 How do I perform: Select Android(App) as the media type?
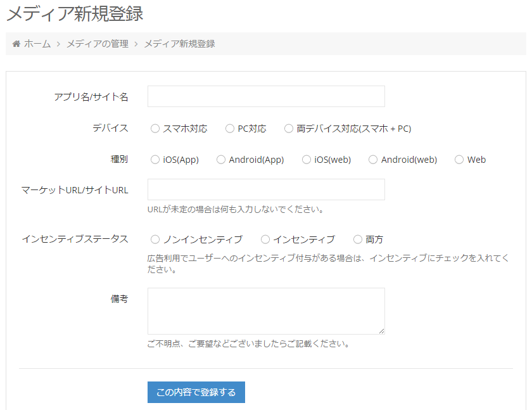point(220,159)
